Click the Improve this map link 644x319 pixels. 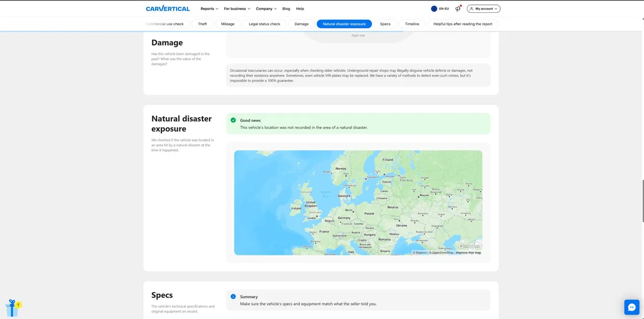(468, 252)
